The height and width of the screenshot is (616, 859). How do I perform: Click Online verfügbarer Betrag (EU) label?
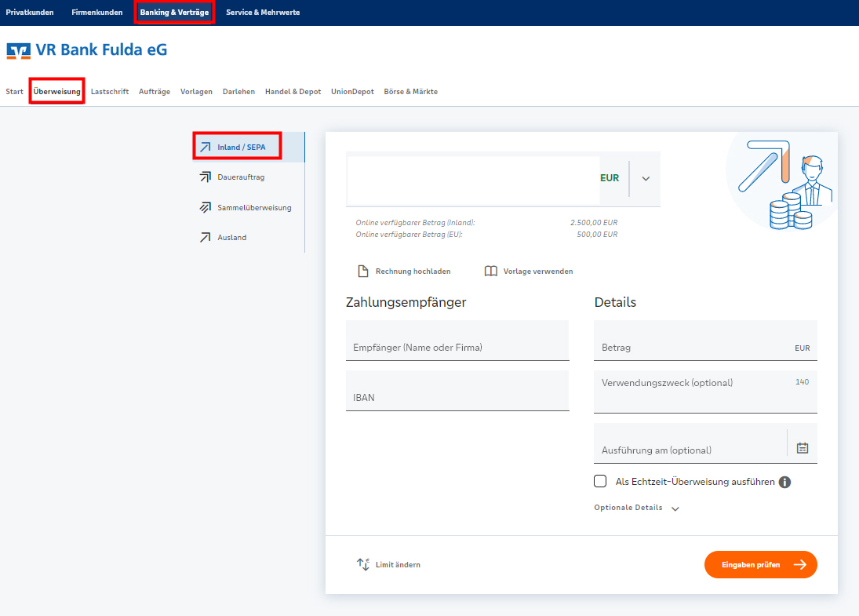coord(409,235)
